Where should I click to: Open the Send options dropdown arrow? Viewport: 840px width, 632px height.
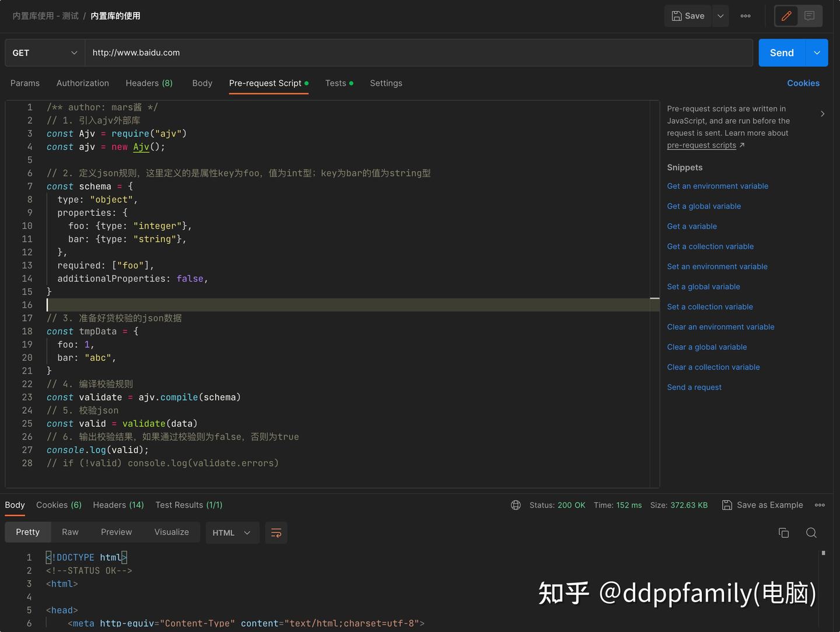(817, 52)
